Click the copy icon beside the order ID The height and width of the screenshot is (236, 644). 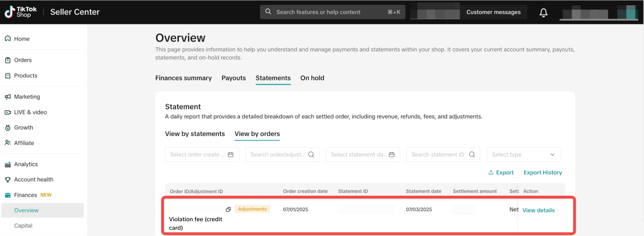coord(228,209)
